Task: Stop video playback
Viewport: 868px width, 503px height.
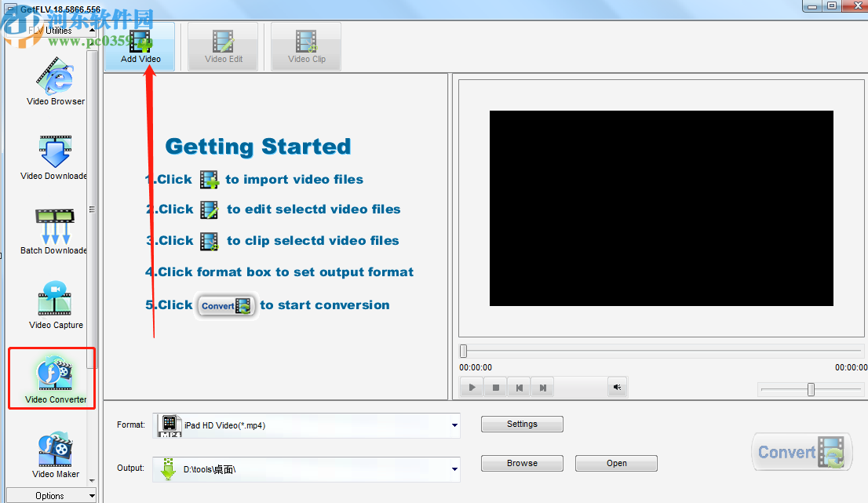Action: 495,388
